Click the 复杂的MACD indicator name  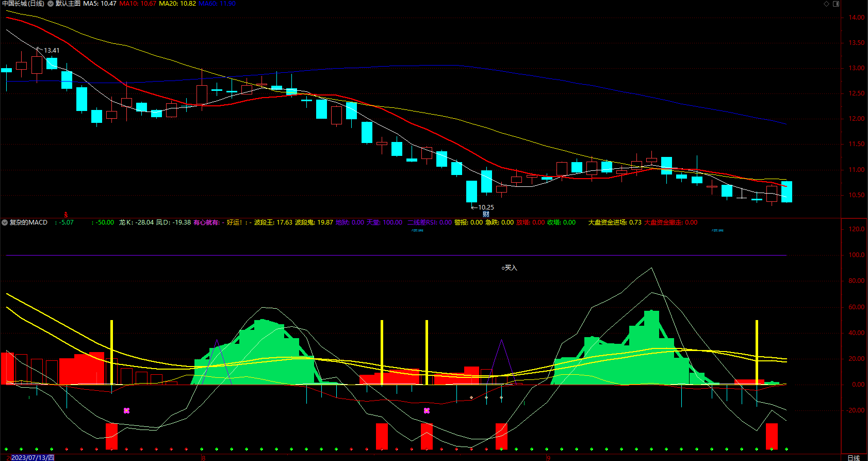pyautogui.click(x=28, y=222)
